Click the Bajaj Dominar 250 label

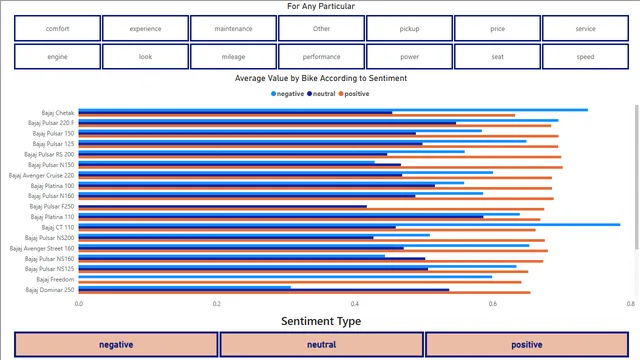pyautogui.click(x=50, y=290)
